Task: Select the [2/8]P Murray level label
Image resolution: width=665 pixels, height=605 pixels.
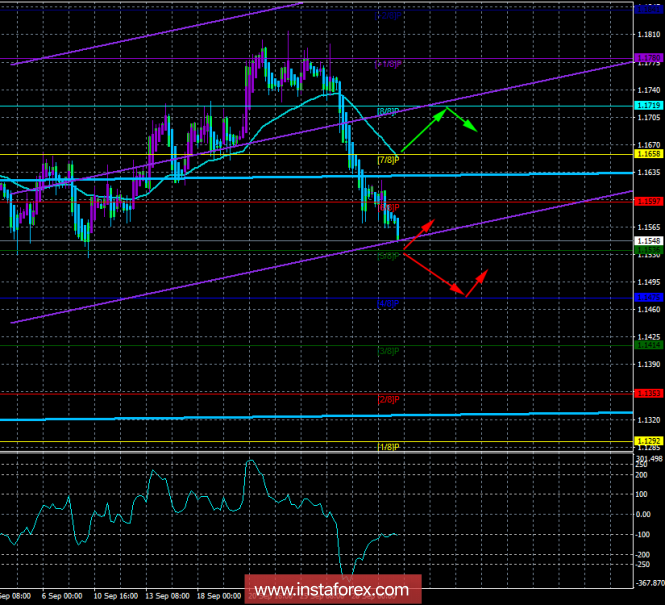Action: (388, 399)
